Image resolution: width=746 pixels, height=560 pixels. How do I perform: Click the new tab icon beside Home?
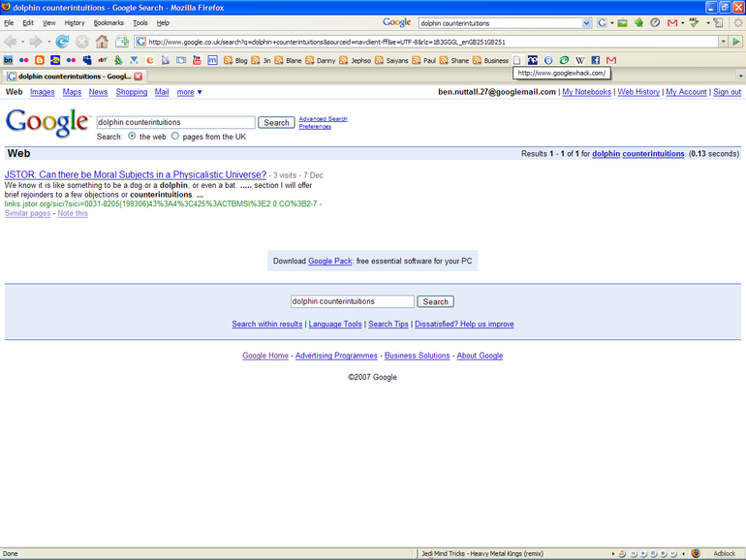pos(122,42)
